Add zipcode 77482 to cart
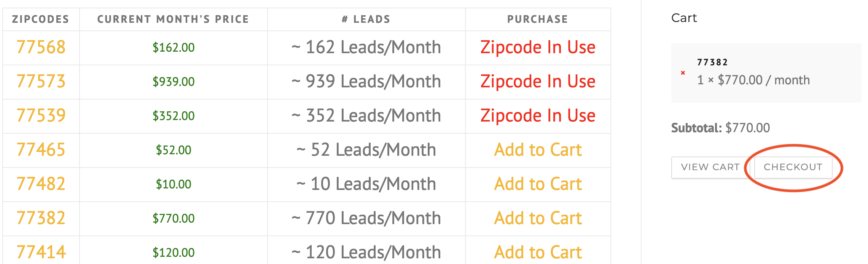This screenshot has width=868, height=264. point(538,184)
